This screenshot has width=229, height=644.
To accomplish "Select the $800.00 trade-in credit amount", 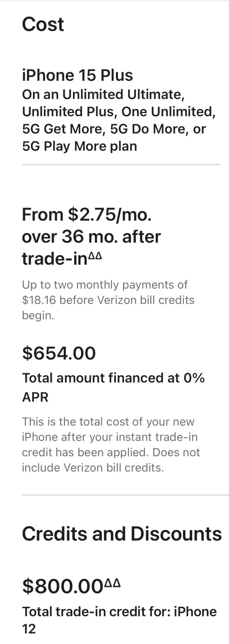I will pyautogui.click(x=63, y=586).
